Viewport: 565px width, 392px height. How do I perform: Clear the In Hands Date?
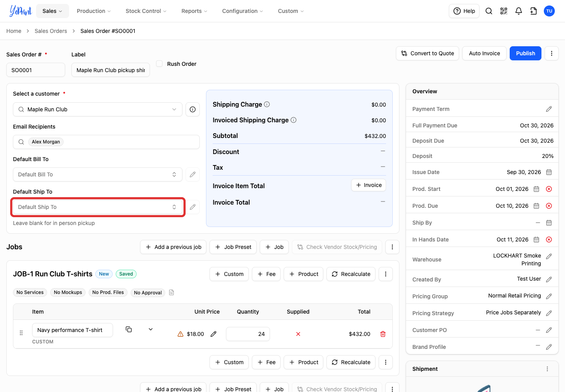(549, 240)
